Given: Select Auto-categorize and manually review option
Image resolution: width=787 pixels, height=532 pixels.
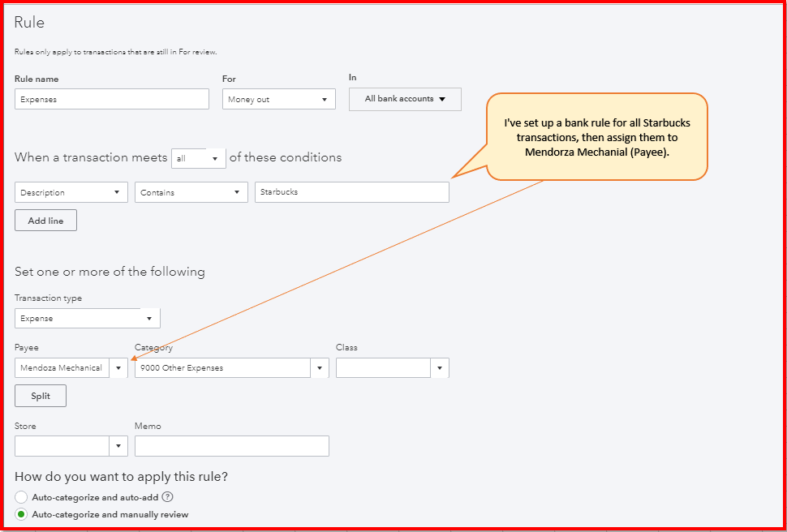Looking at the screenshot, I should pyautogui.click(x=22, y=514).
